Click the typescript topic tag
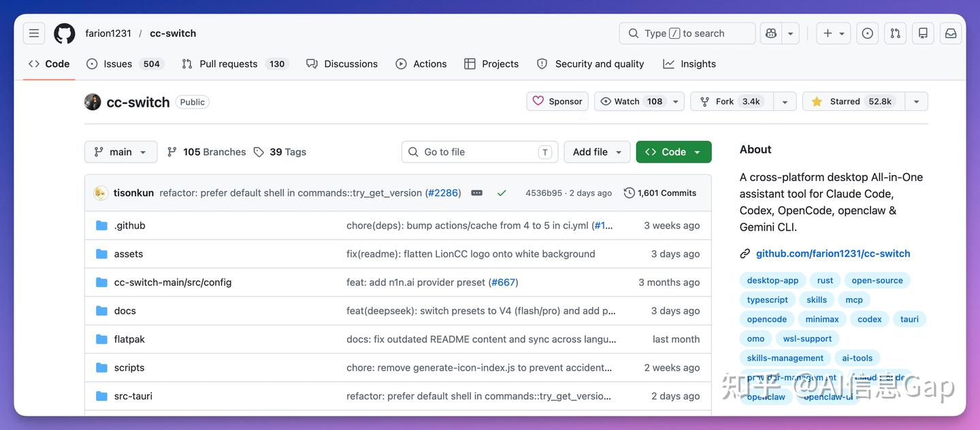 [x=767, y=299]
